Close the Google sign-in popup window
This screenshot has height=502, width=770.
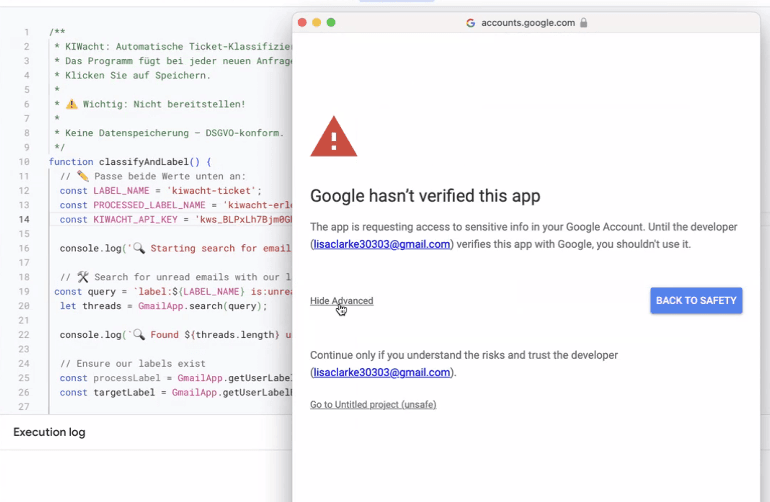click(302, 22)
